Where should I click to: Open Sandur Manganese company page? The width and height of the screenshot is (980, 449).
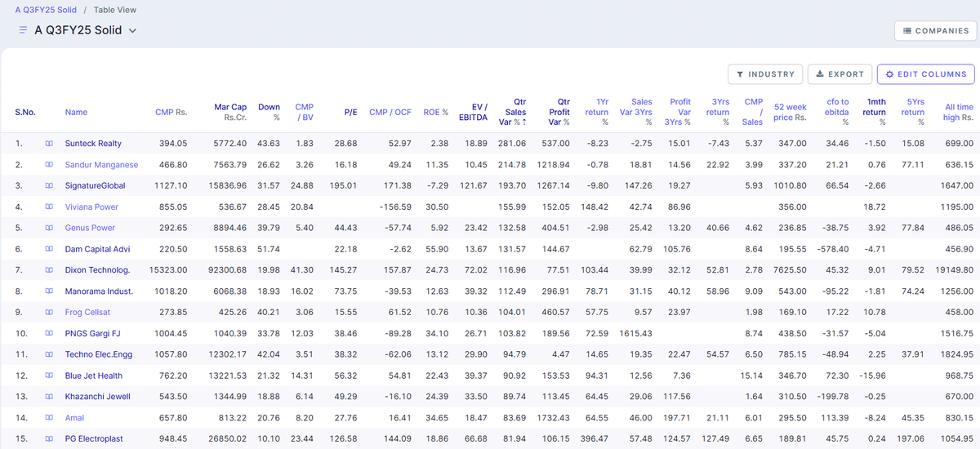(101, 165)
